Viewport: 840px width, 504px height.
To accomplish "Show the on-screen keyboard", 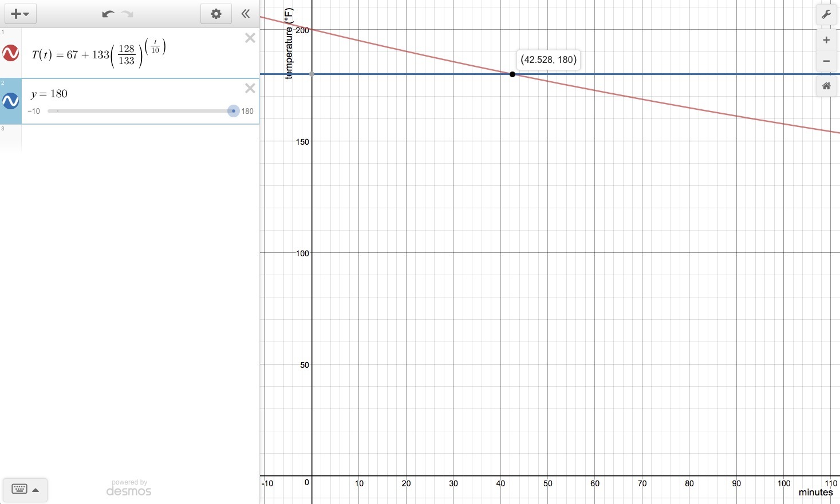I will 25,490.
